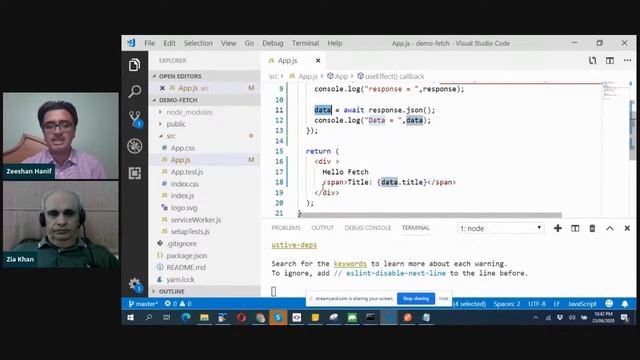Open the Edit menu
The width and height of the screenshot is (640, 360).
pos(169,43)
